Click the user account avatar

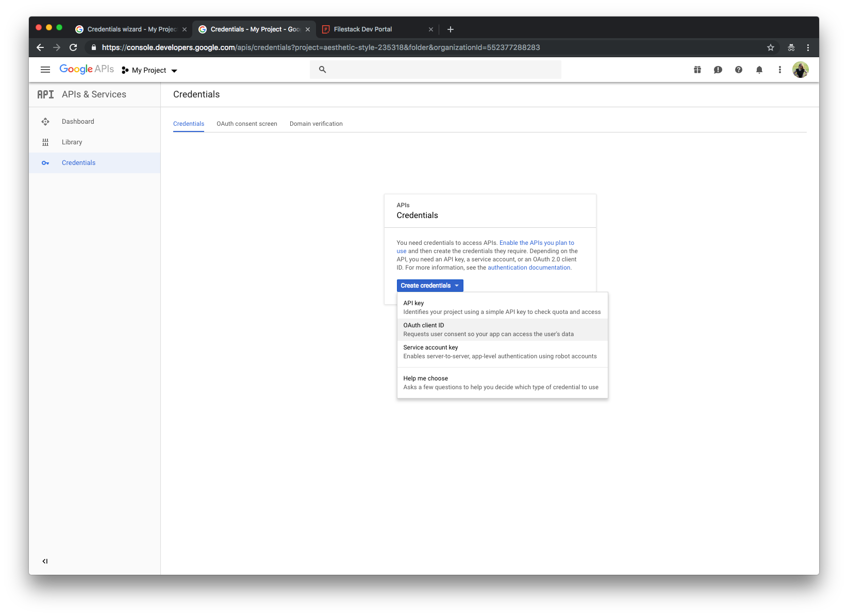801,70
